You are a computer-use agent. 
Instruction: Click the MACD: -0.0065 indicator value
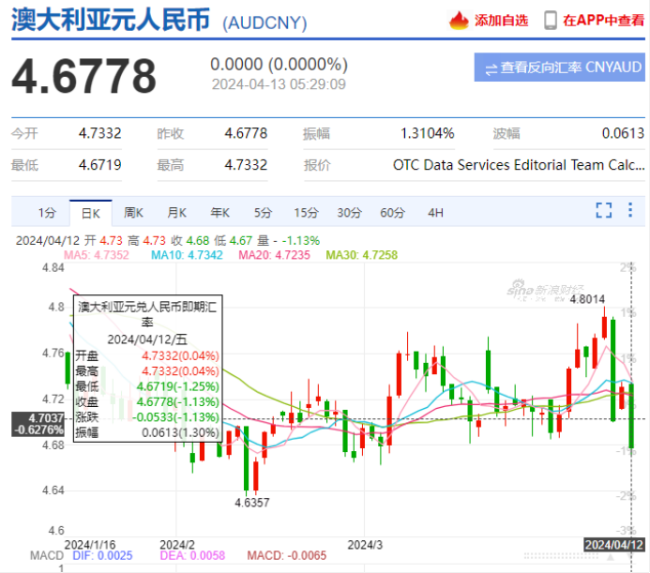286,556
